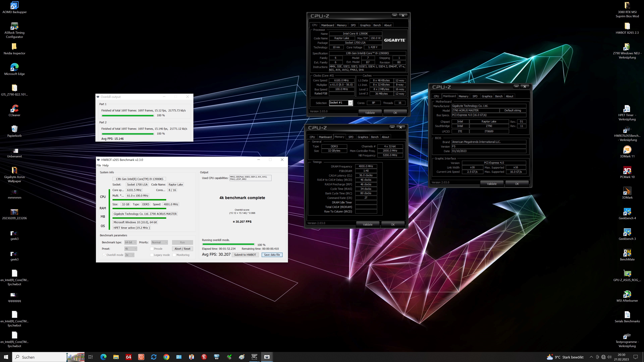Toggle the Overkill mode checkbox
The height and width of the screenshot is (362, 644).
point(104,255)
